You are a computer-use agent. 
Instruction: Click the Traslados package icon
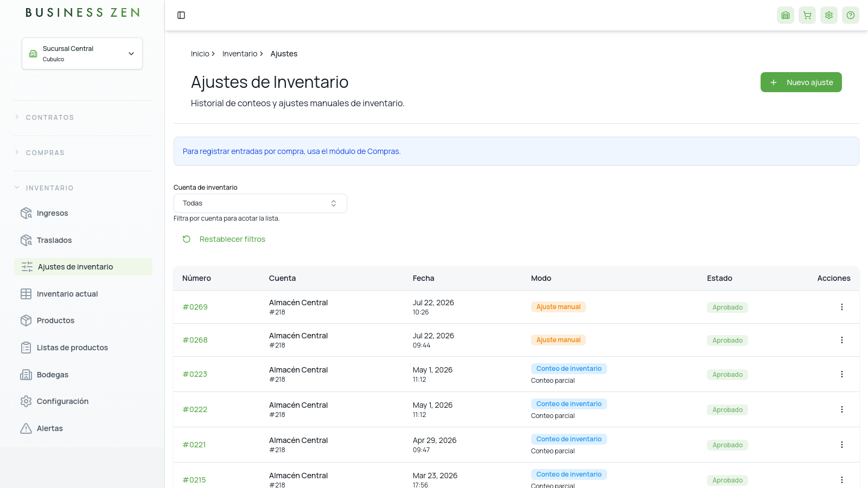coord(26,240)
